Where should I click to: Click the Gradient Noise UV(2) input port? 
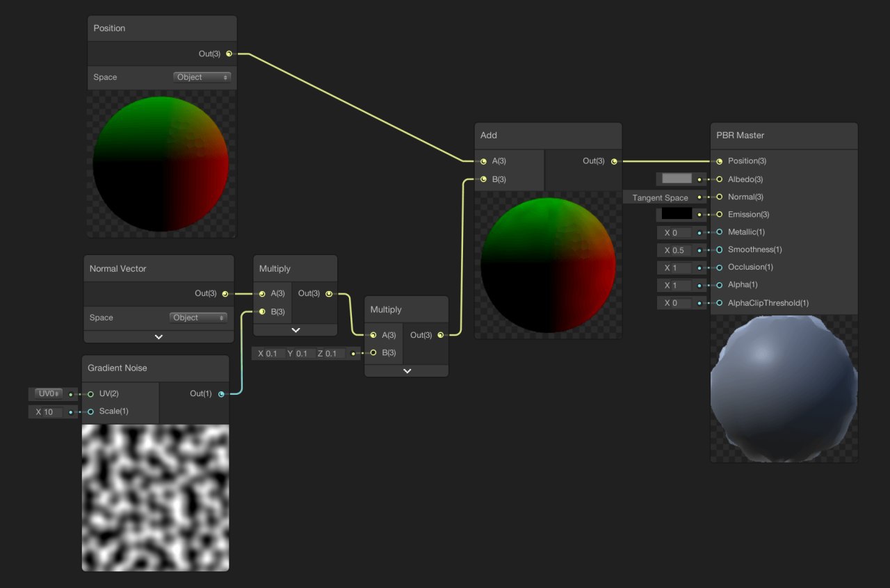coord(90,393)
